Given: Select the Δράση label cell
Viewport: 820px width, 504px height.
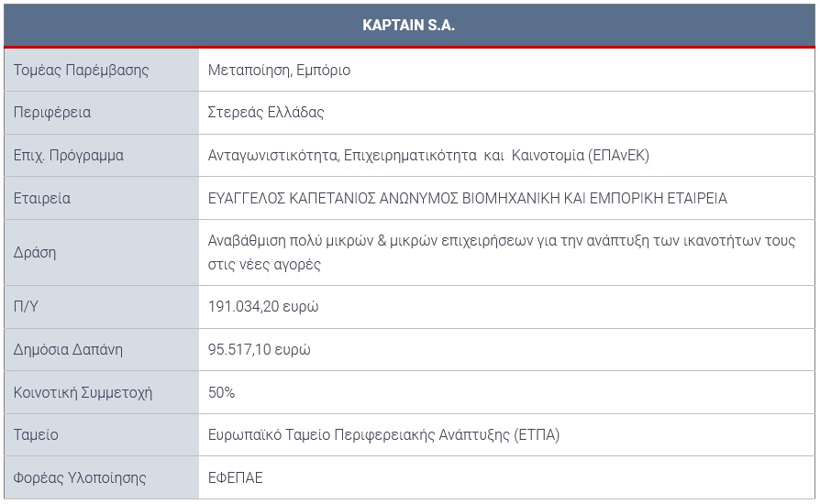Looking at the screenshot, I should click(102, 253).
